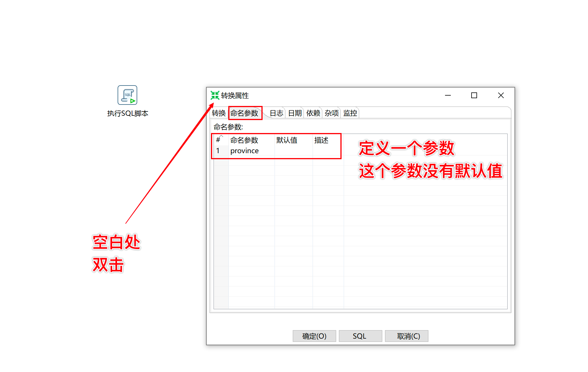Click the 默认值 column header
The image size is (588, 372).
point(293,140)
